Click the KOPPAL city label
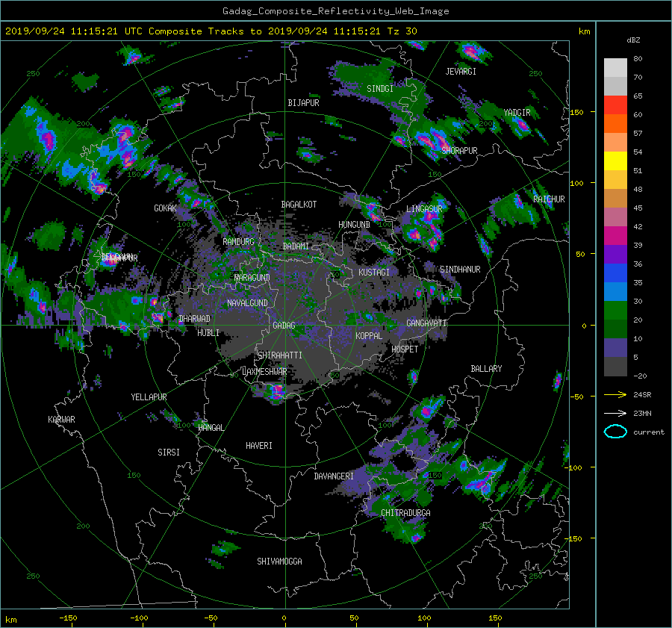The width and height of the screenshot is (672, 628). pyautogui.click(x=369, y=335)
